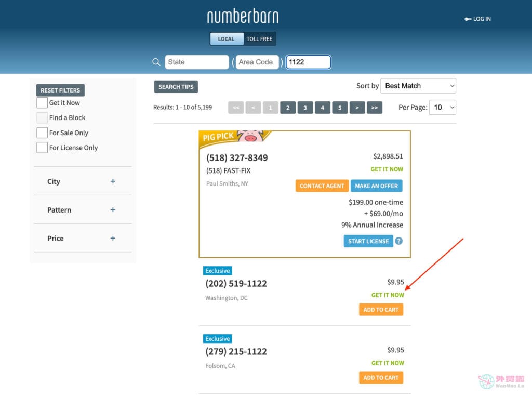Select the Local tab
This screenshot has height=396, width=532.
click(226, 39)
